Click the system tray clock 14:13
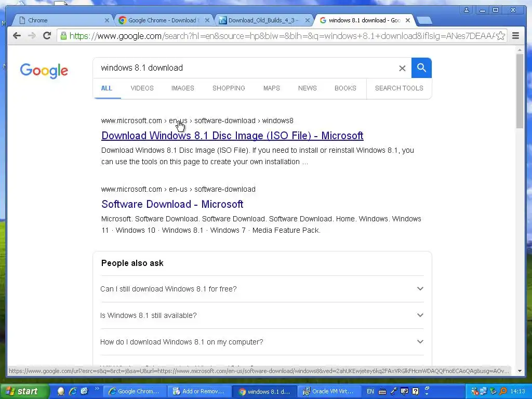532x399 pixels. tap(518, 391)
